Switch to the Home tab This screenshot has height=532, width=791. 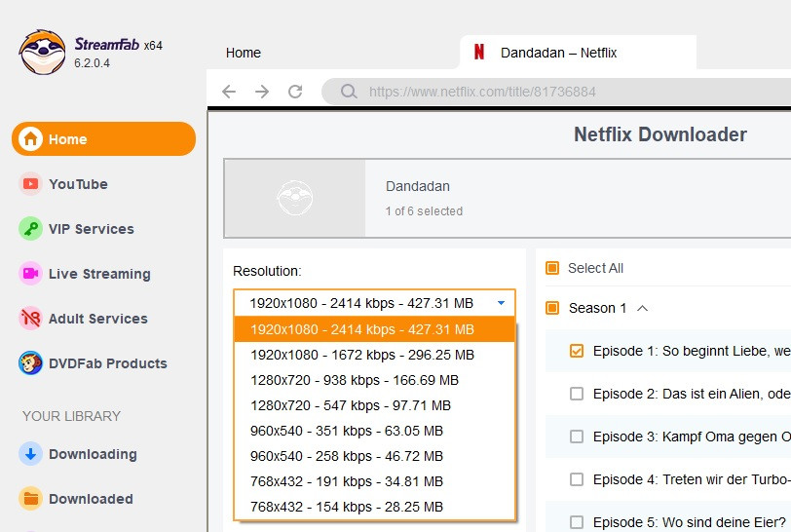[244, 53]
